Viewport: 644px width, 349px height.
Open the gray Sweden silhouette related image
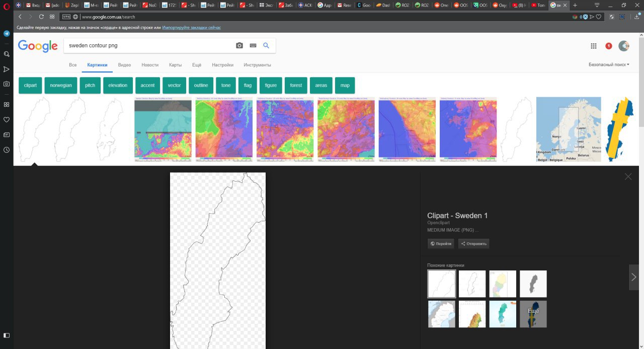pyautogui.click(x=533, y=284)
